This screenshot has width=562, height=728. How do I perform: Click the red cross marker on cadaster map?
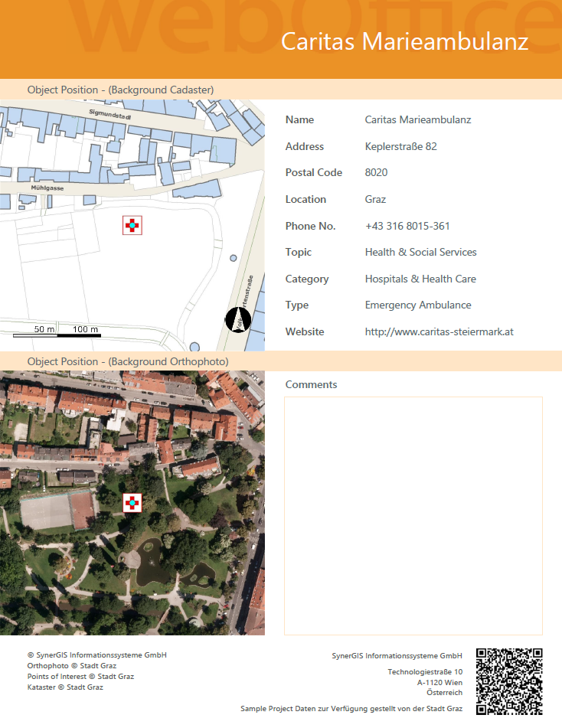coord(132,225)
